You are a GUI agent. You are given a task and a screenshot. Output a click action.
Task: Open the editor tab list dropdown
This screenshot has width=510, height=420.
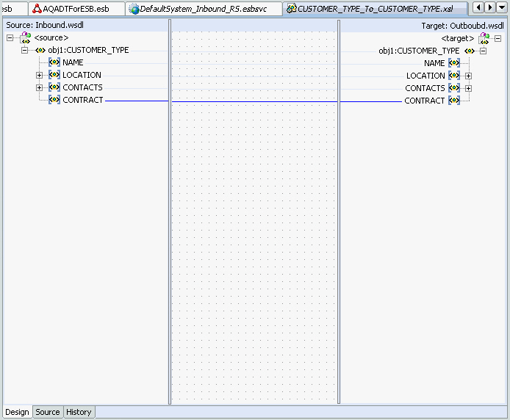coord(502,7)
